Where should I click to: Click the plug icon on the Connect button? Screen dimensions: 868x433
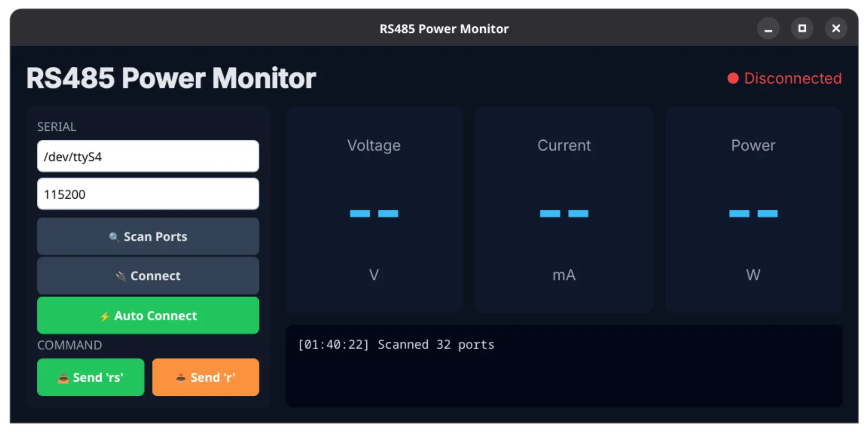click(121, 276)
